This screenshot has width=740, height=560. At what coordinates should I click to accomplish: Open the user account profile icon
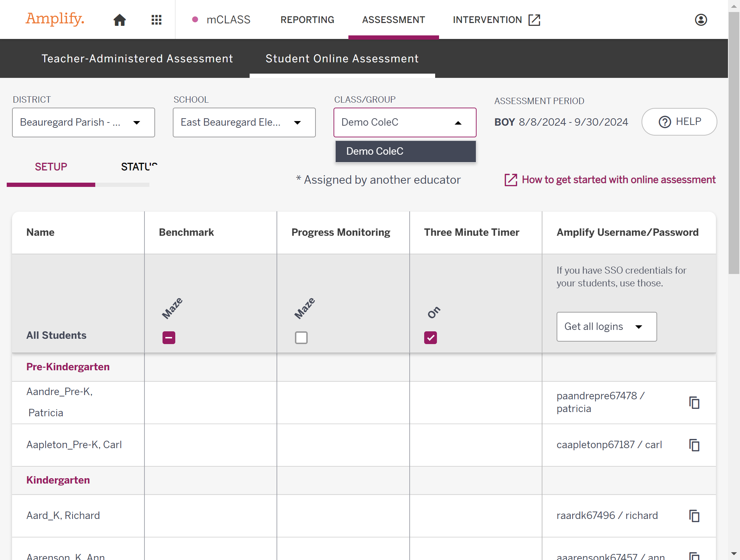701,20
